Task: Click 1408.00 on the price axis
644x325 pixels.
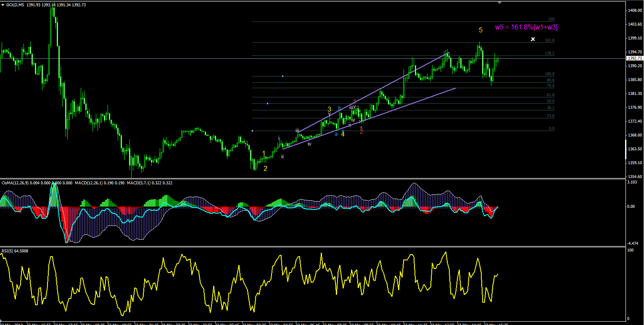Action: point(635,10)
